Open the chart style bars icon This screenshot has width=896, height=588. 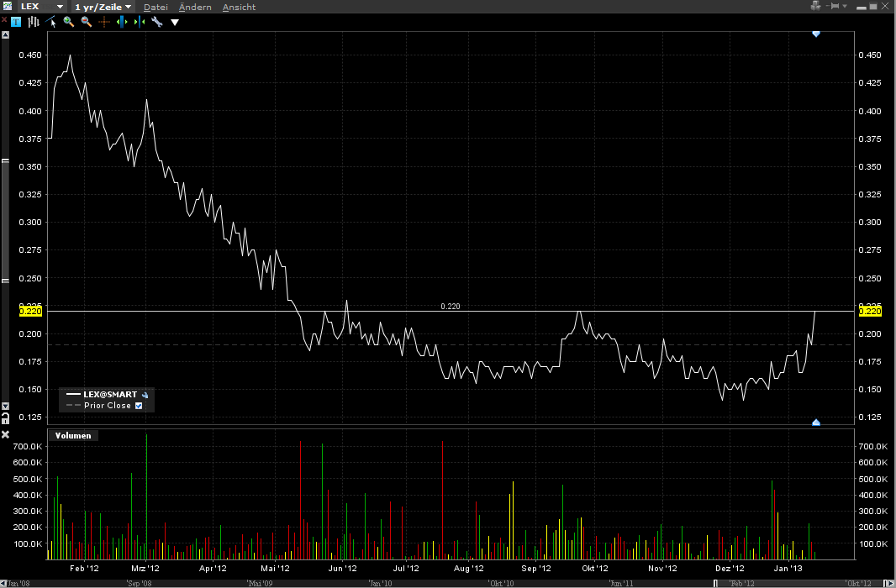33,21
